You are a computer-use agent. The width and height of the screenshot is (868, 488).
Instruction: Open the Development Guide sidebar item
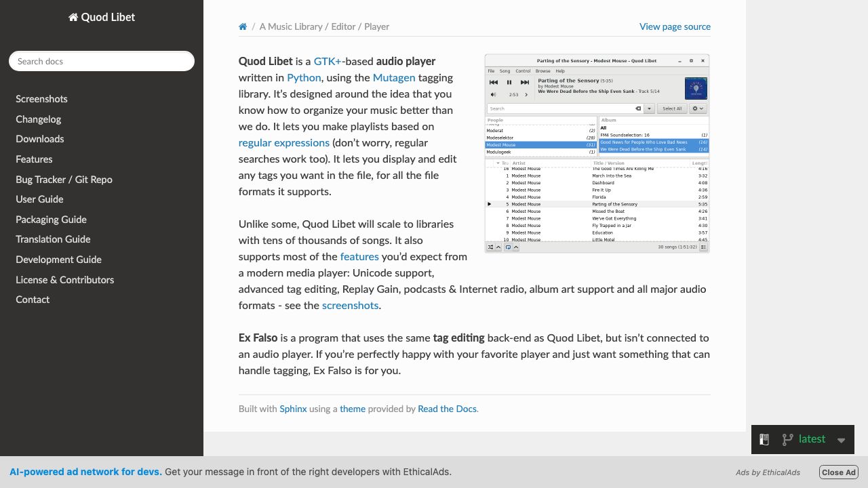59,260
